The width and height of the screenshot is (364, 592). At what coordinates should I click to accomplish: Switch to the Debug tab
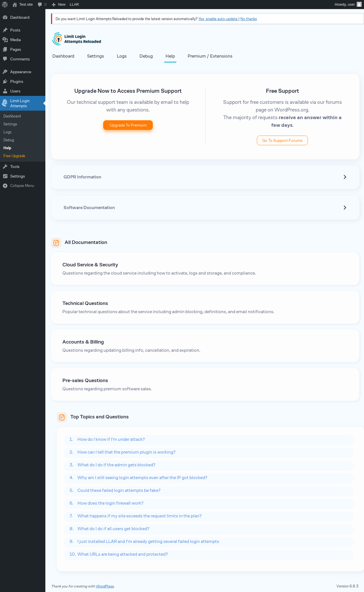click(146, 56)
